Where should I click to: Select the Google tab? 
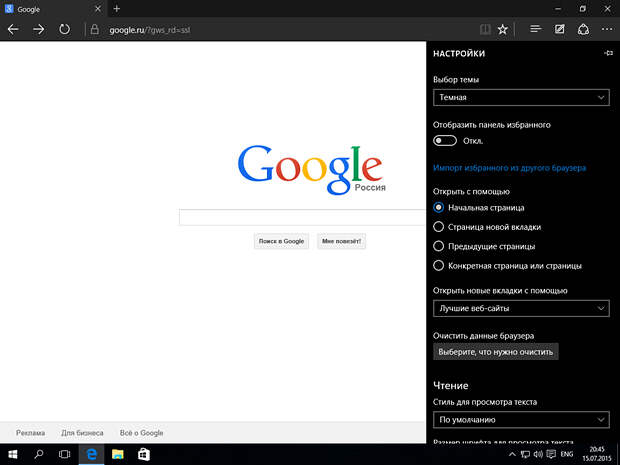[52, 9]
